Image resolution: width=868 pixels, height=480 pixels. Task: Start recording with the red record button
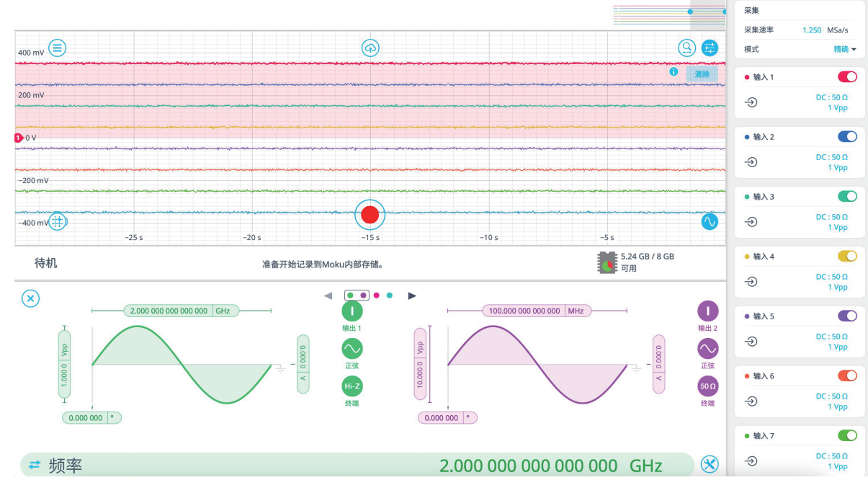(370, 214)
